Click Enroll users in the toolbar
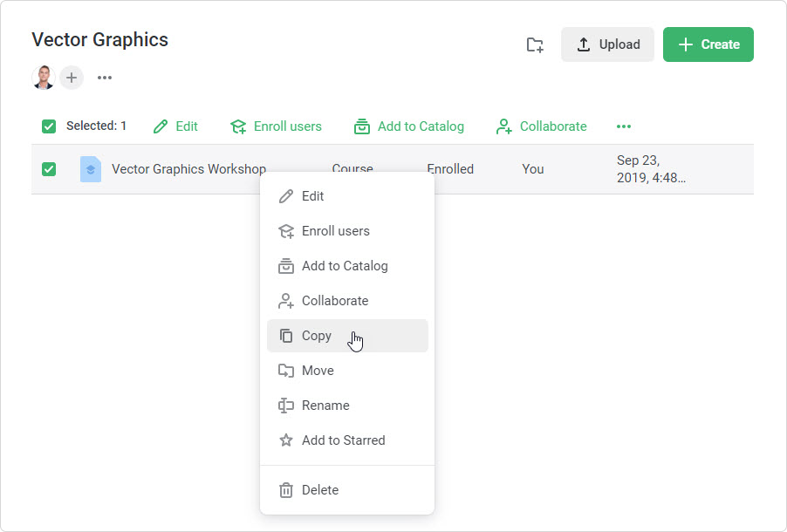The width and height of the screenshot is (787, 532). pos(276,126)
